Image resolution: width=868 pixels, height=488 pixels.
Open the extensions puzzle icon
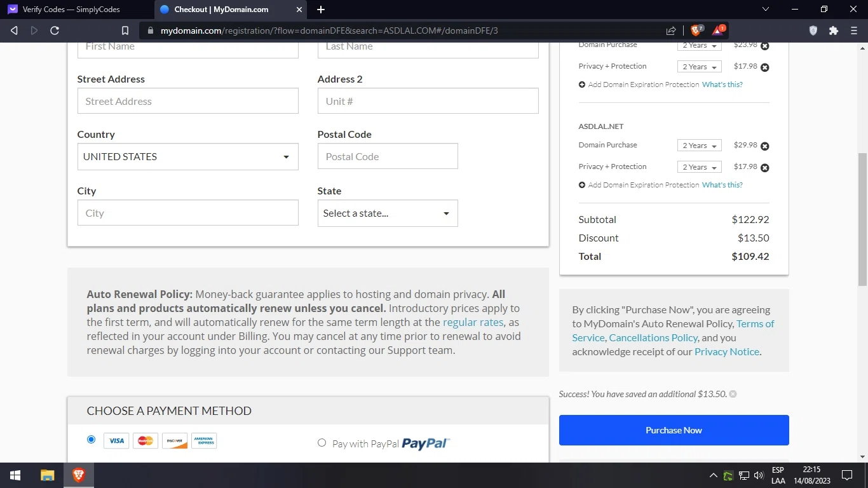[x=834, y=30]
